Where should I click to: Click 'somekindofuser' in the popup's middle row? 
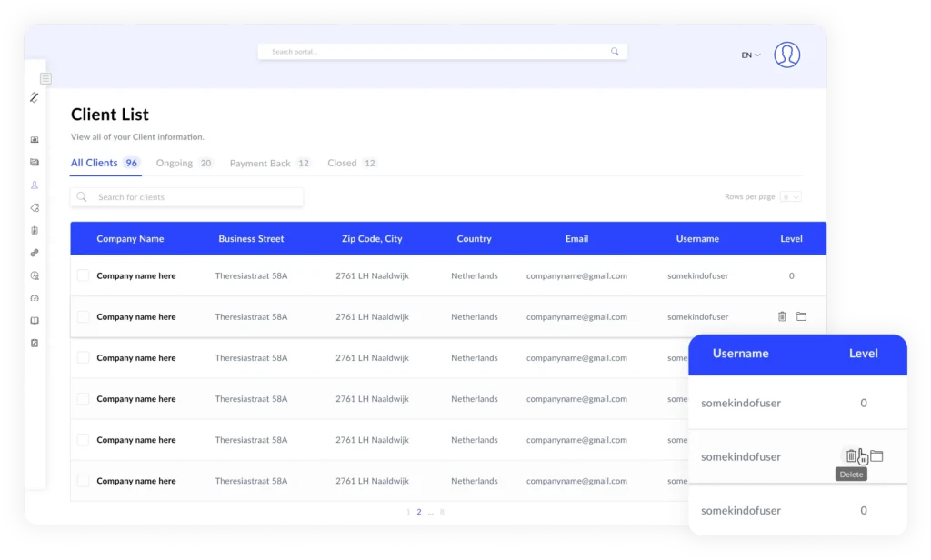pyautogui.click(x=740, y=456)
